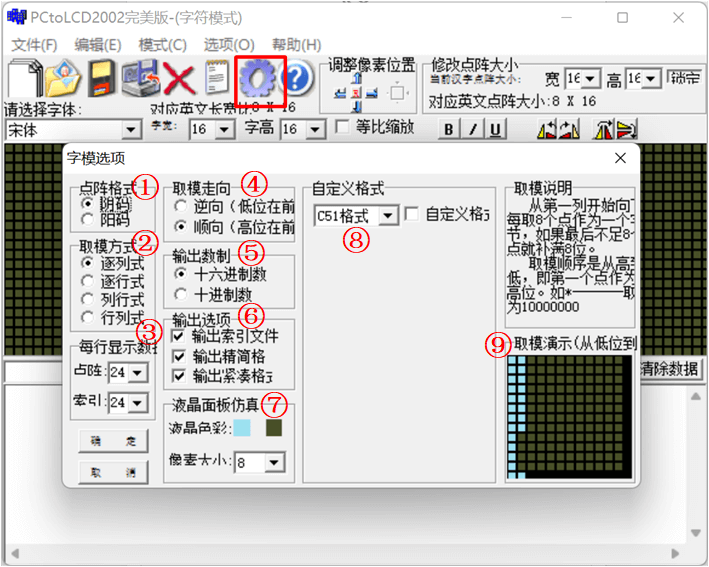The width and height of the screenshot is (709, 567).
Task: Open the 字宽 dropdown
Action: tap(225, 130)
